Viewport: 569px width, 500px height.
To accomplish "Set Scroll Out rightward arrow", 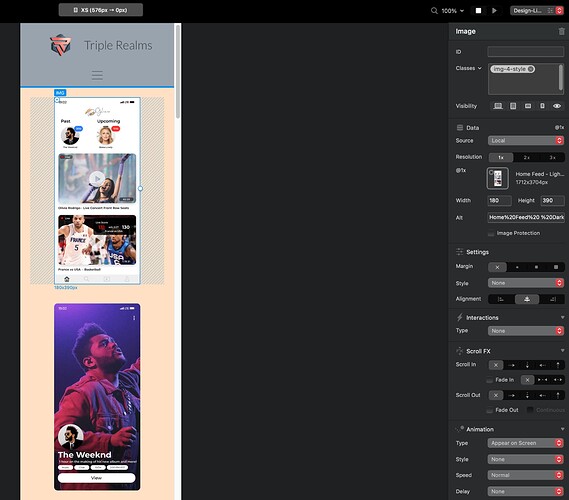I will (x=511, y=395).
